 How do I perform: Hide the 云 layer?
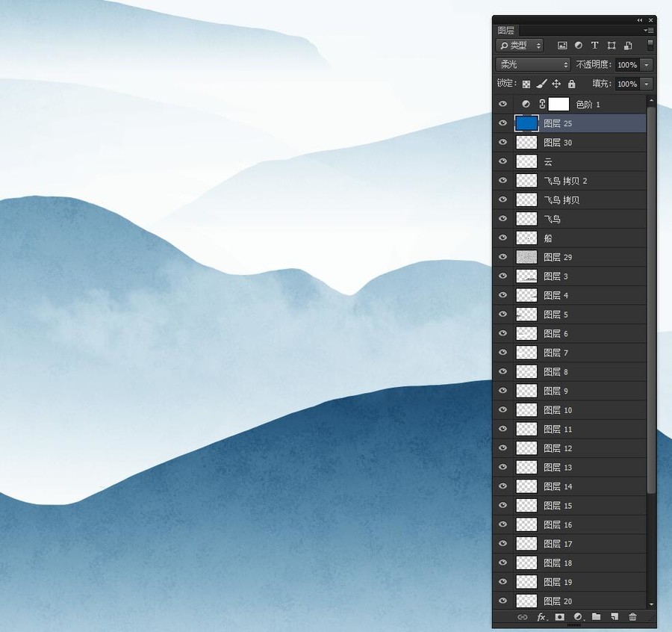pos(503,161)
